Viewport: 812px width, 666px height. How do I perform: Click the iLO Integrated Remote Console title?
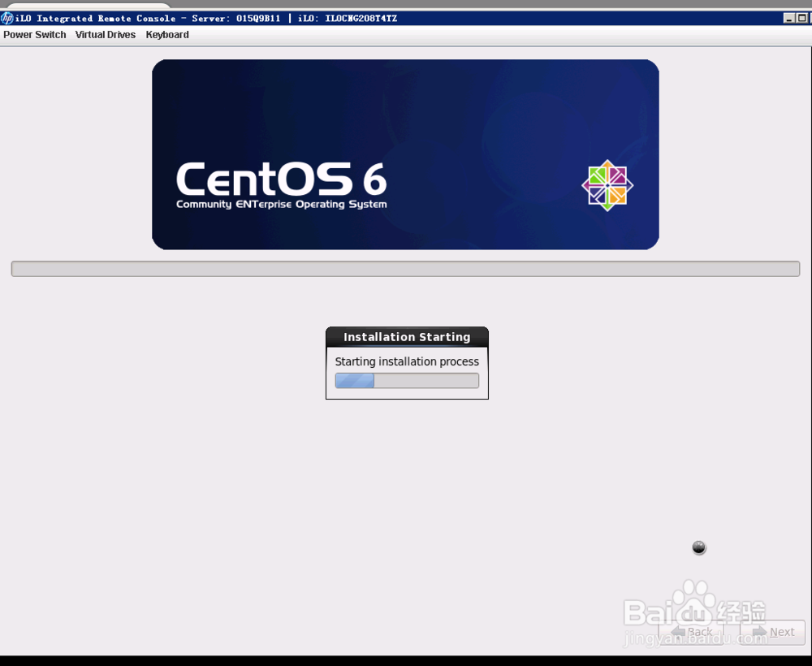click(x=206, y=18)
